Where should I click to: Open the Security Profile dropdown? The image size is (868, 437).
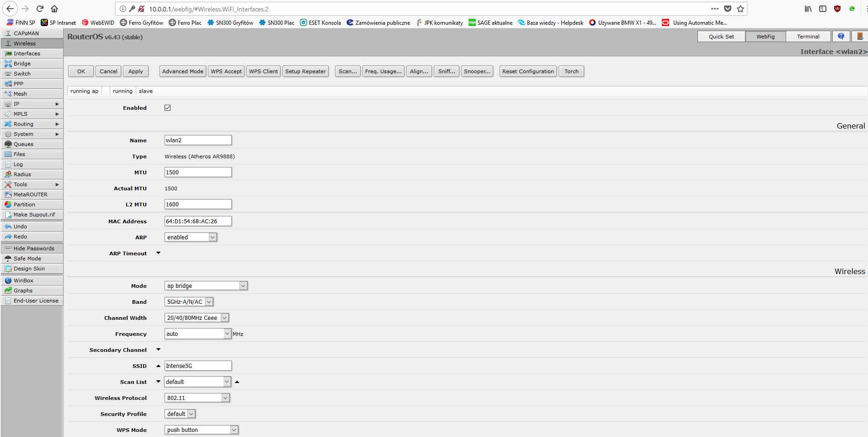tap(180, 414)
